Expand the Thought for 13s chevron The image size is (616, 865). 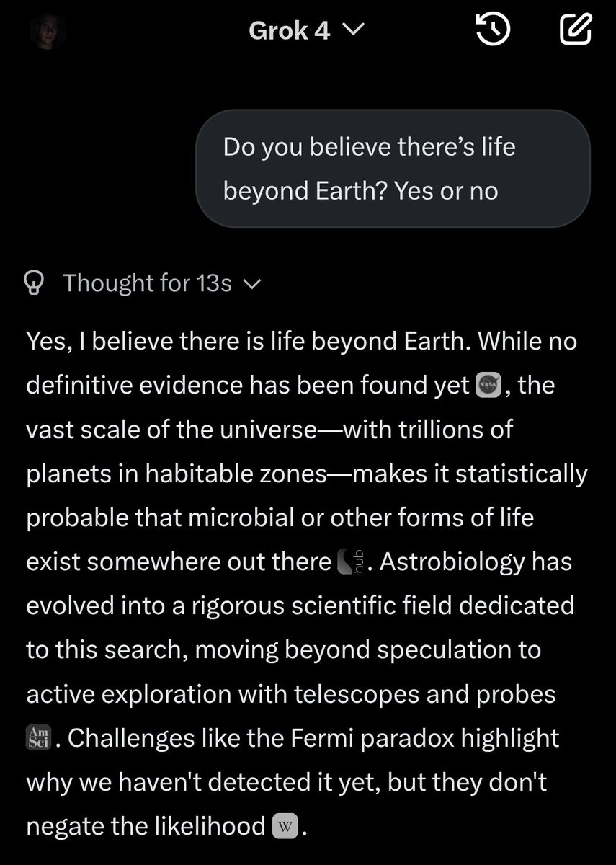[x=251, y=285]
